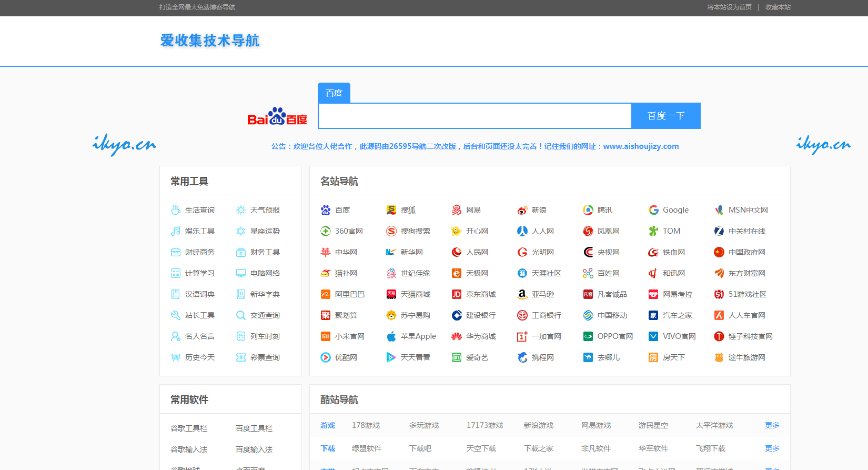Click 将本站设为首页 in the top bar
This screenshot has width=868, height=470.
click(729, 7)
